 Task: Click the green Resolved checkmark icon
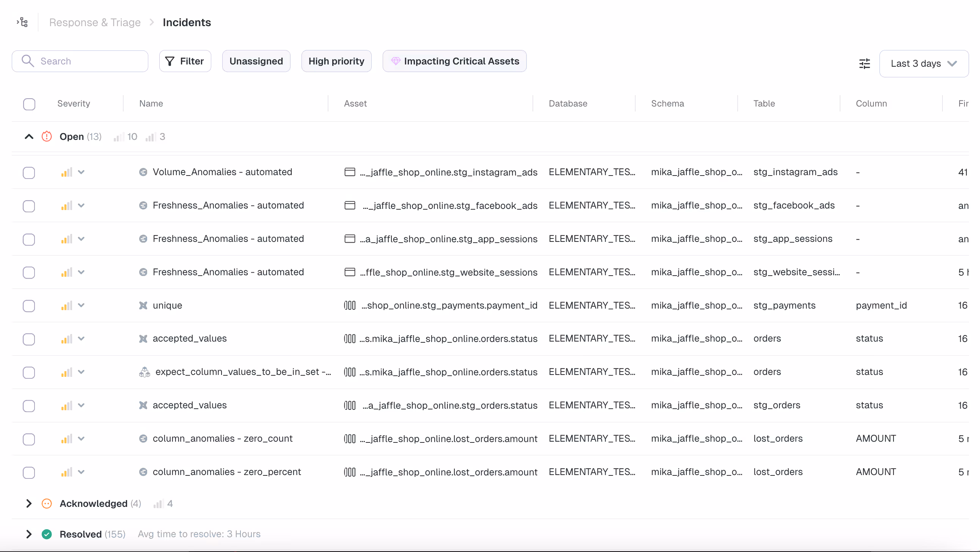pyautogui.click(x=47, y=534)
